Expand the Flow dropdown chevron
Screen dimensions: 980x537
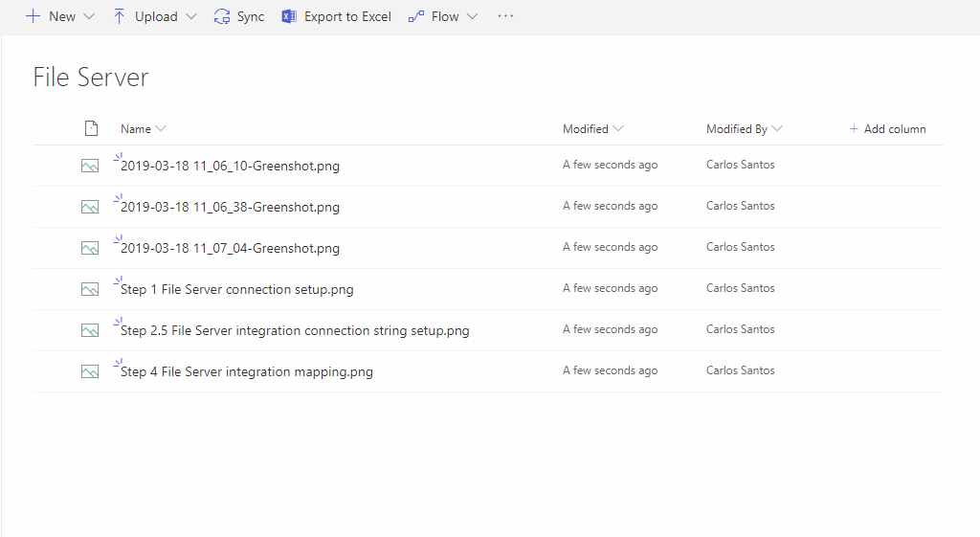472,16
